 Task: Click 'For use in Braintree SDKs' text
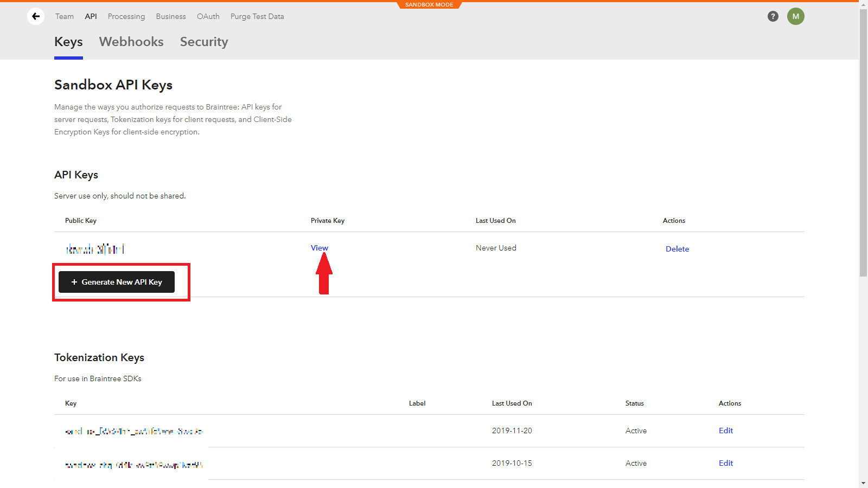pos(98,378)
